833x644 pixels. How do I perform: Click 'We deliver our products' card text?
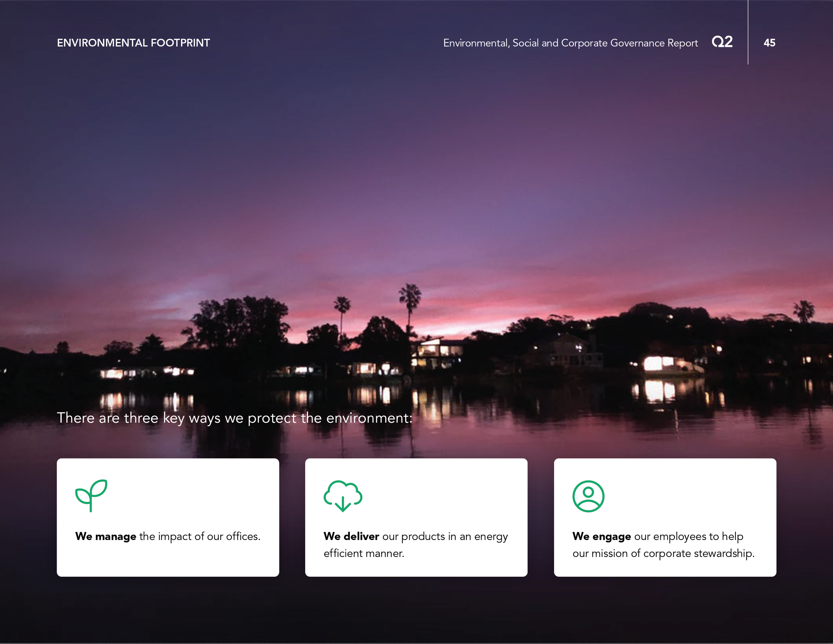pyautogui.click(x=416, y=545)
